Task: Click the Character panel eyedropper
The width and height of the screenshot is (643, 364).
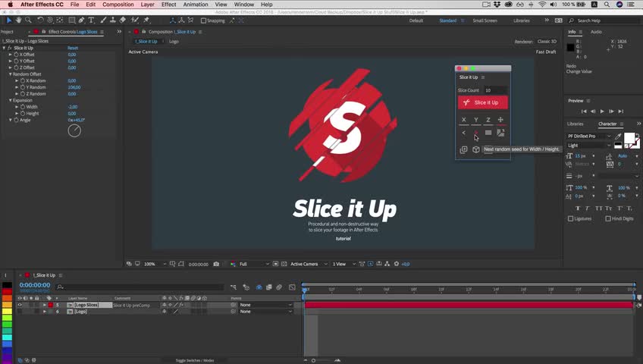Action: (x=619, y=136)
